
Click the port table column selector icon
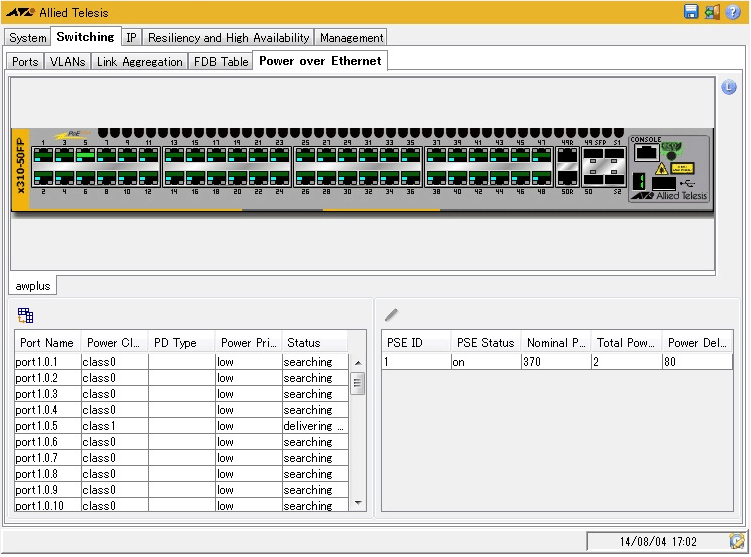click(x=26, y=315)
